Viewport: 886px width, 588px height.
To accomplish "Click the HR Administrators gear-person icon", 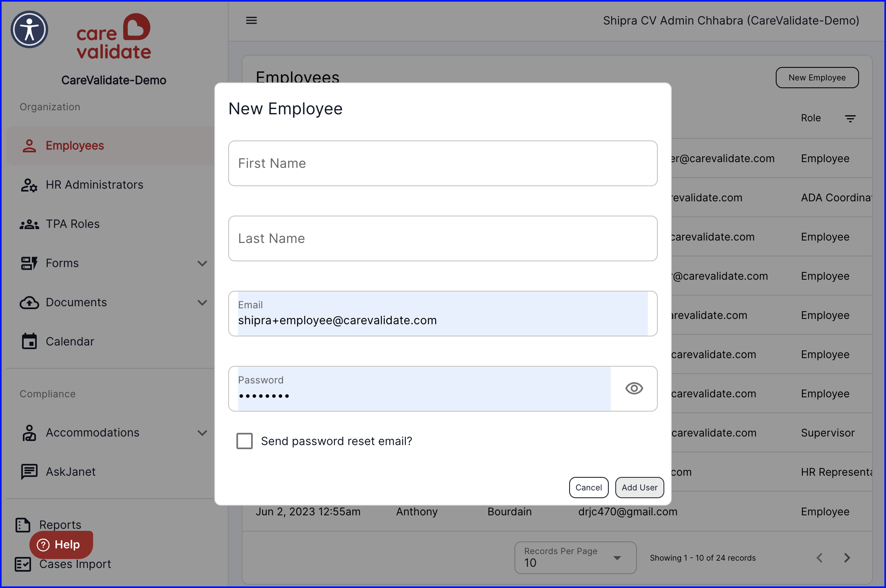I will (x=29, y=185).
